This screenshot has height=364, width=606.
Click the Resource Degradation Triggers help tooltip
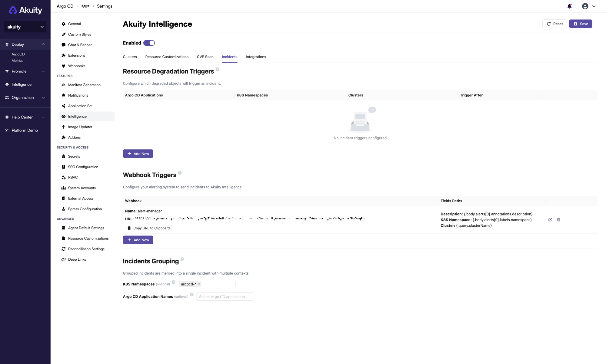tap(218, 69)
